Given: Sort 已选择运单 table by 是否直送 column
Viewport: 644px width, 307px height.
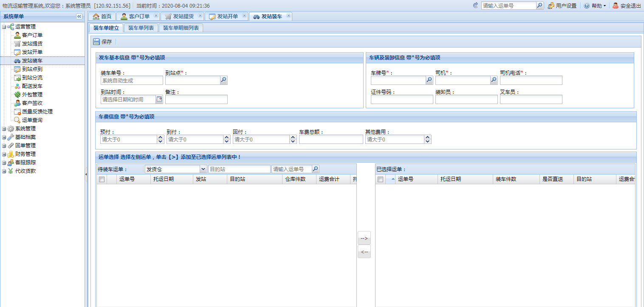Looking at the screenshot, I should click(556, 179).
